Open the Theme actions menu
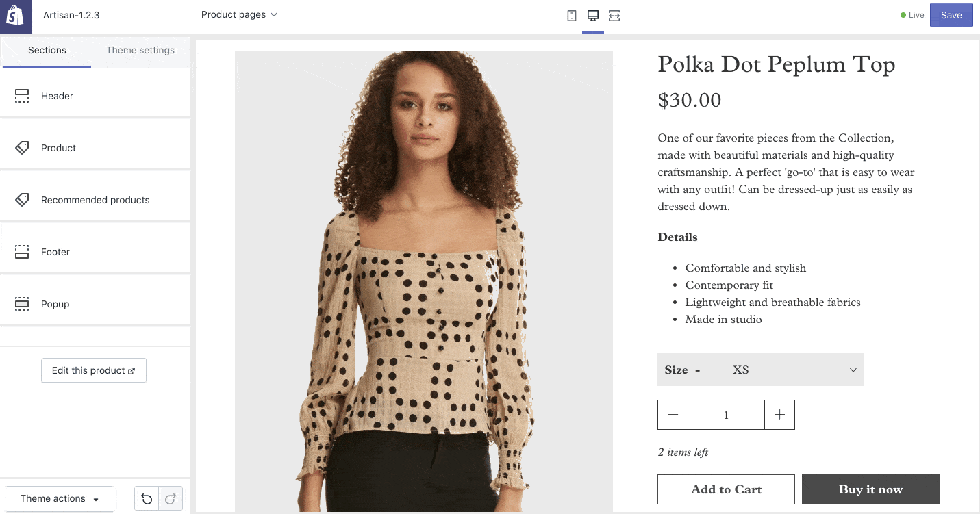This screenshot has height=514, width=980. pyautogui.click(x=60, y=499)
